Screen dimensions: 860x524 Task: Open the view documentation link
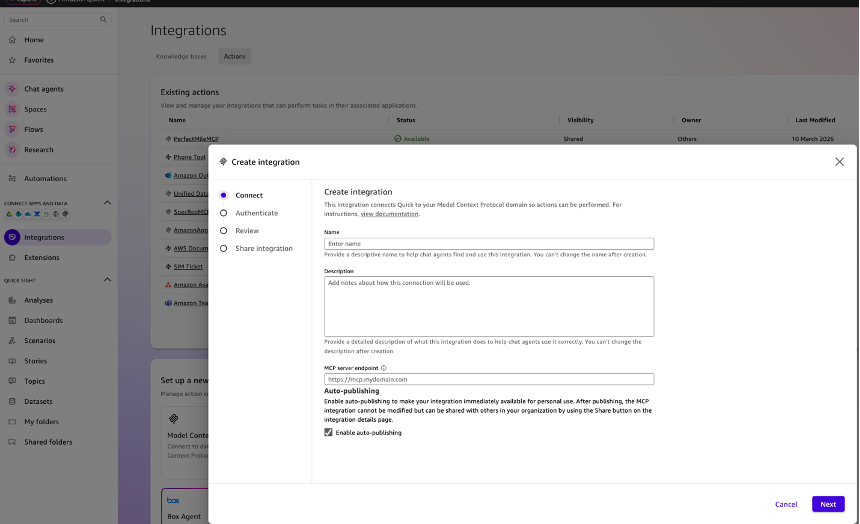coord(389,214)
